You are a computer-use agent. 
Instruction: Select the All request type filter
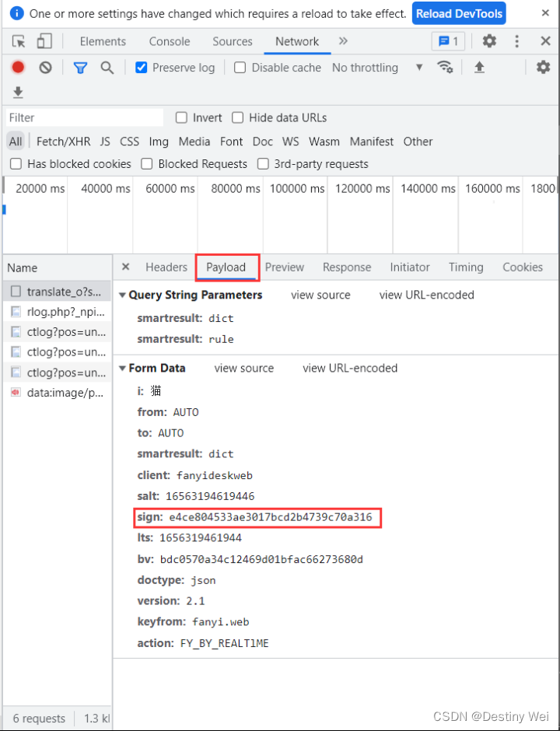[16, 142]
